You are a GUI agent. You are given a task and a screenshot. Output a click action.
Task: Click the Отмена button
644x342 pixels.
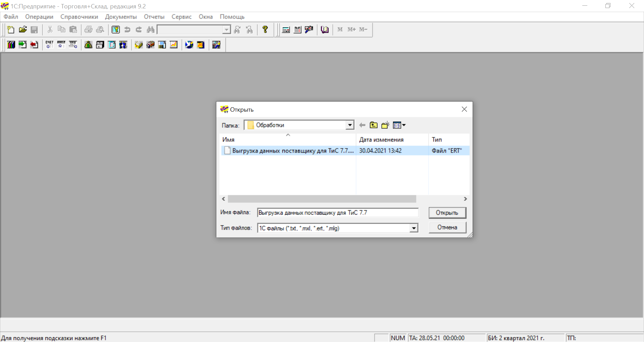[x=447, y=227]
